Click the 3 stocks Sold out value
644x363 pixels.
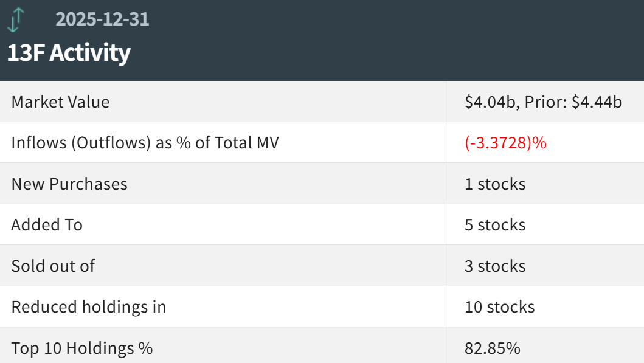click(495, 266)
